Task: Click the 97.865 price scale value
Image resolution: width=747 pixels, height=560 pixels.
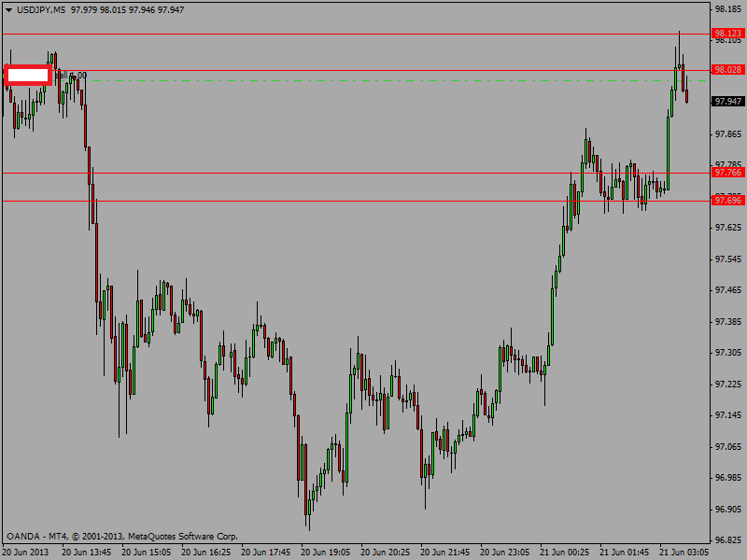Action: (728, 134)
